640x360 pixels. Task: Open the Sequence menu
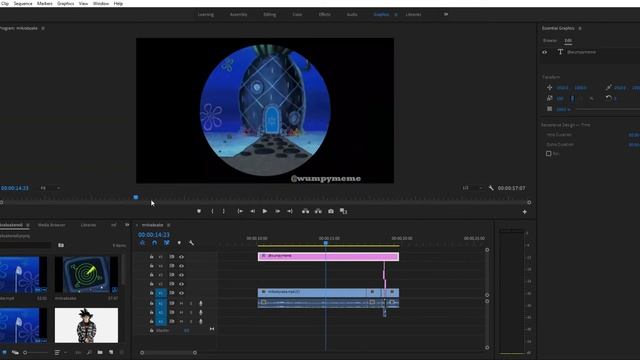pos(23,3)
